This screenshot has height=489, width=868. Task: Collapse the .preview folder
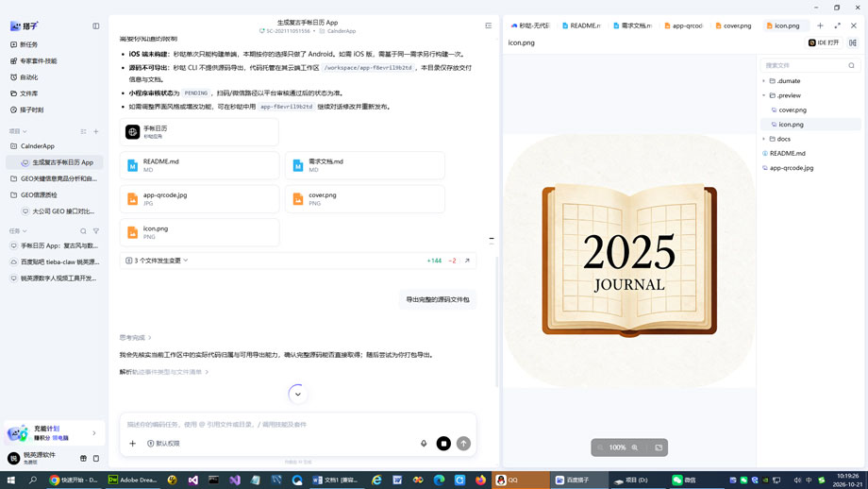coord(764,95)
